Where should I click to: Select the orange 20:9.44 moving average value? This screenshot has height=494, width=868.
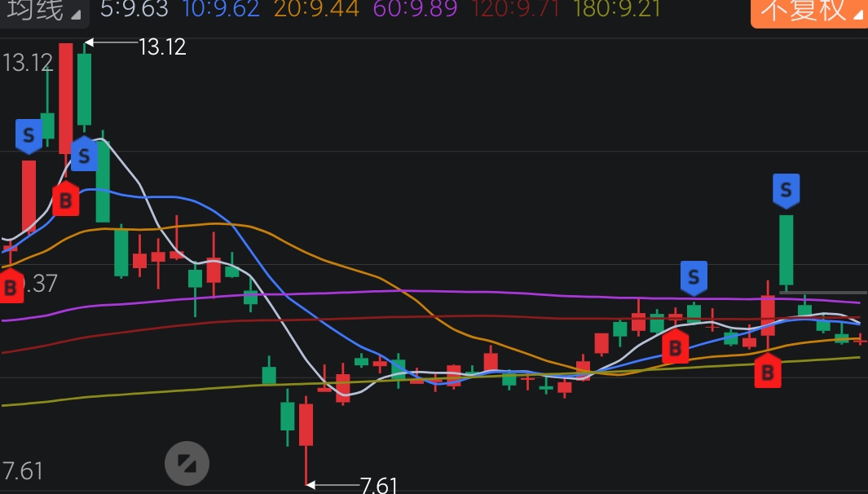click(316, 9)
